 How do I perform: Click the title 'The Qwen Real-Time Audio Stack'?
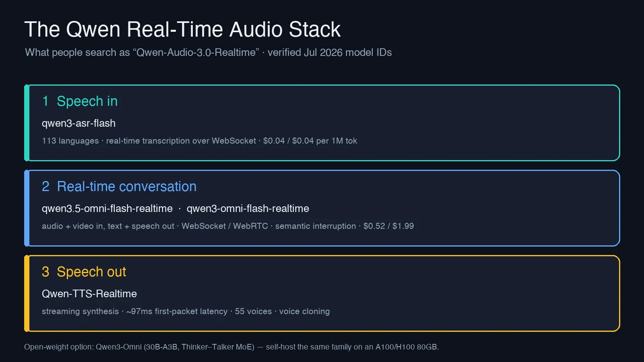coord(182,29)
